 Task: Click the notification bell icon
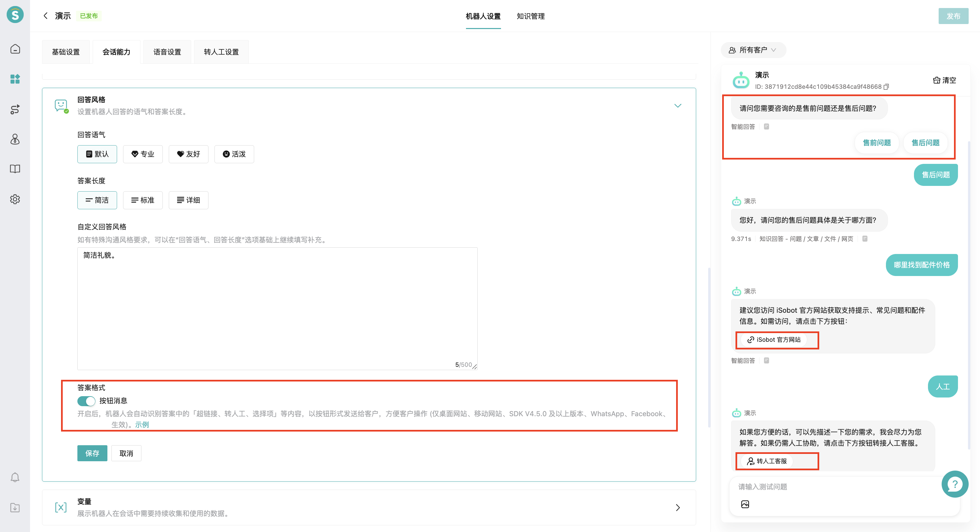point(15,477)
